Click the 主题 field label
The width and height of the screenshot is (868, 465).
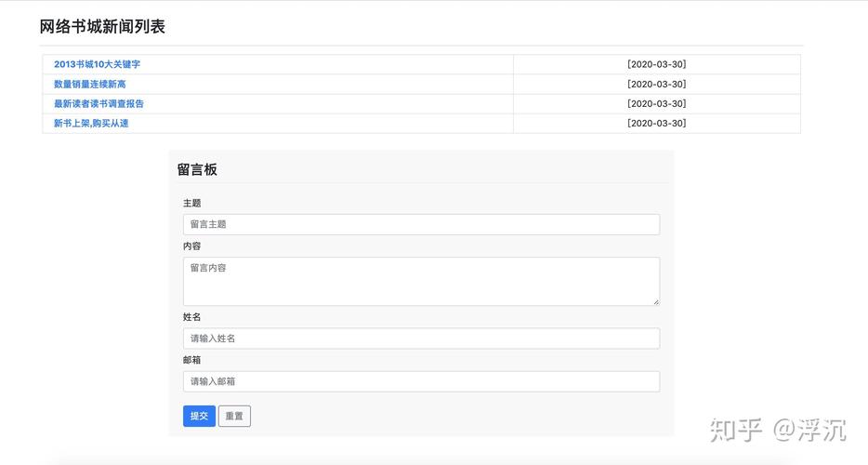pyautogui.click(x=192, y=203)
